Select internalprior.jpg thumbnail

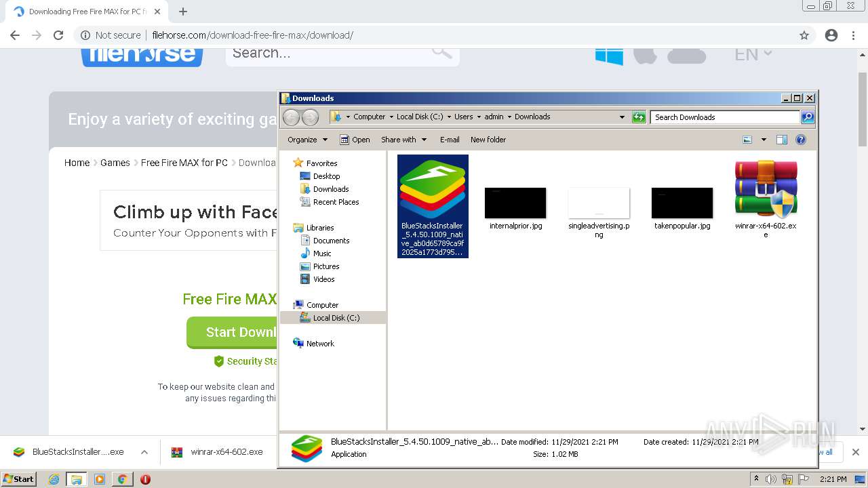515,203
